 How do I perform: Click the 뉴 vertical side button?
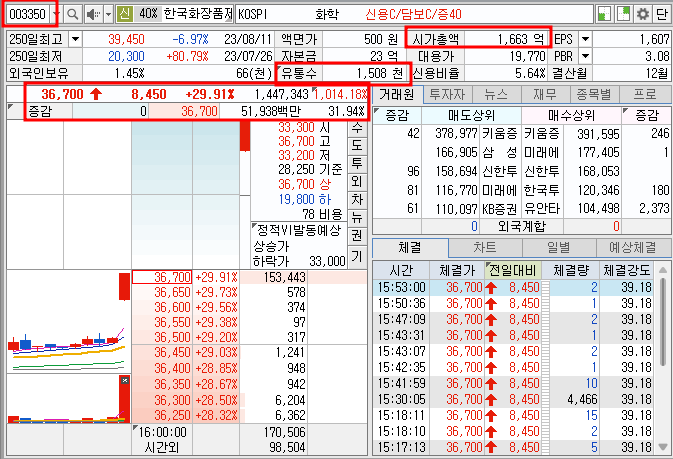click(x=357, y=217)
